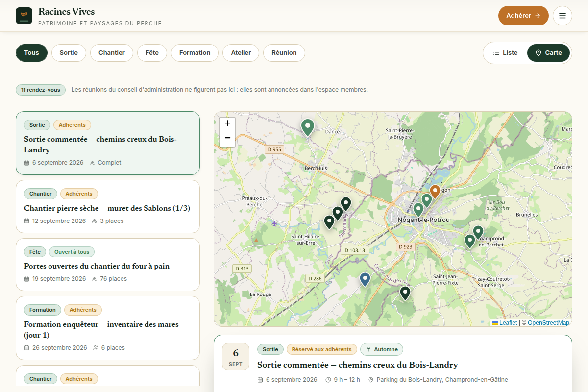This screenshot has width=588, height=392.
Task: Filter events by Chantier
Action: tap(112, 53)
